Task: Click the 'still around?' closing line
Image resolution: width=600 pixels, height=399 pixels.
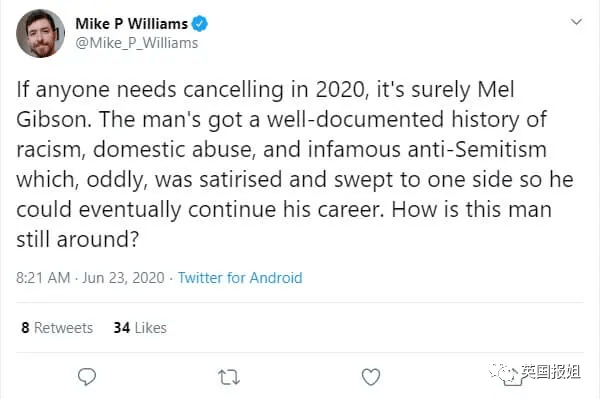Action: (x=77, y=239)
